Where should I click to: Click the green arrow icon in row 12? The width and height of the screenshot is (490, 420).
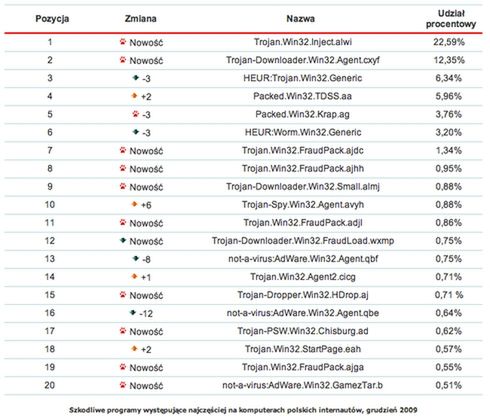123,240
